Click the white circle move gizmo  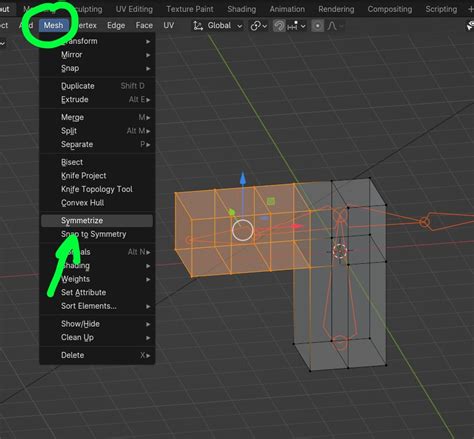243,230
